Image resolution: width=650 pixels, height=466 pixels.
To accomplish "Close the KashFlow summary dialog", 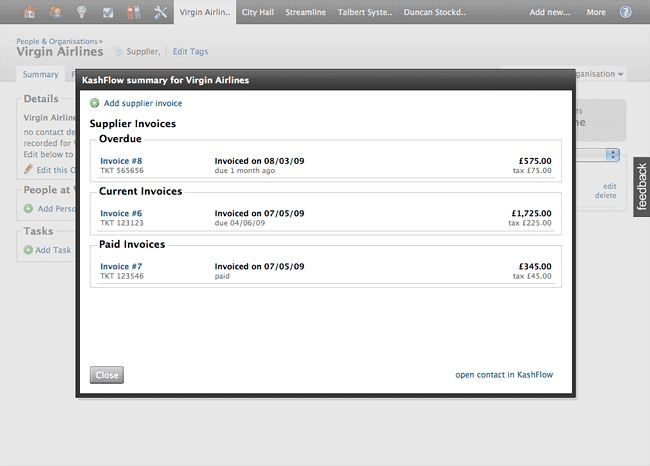I will tap(107, 375).
